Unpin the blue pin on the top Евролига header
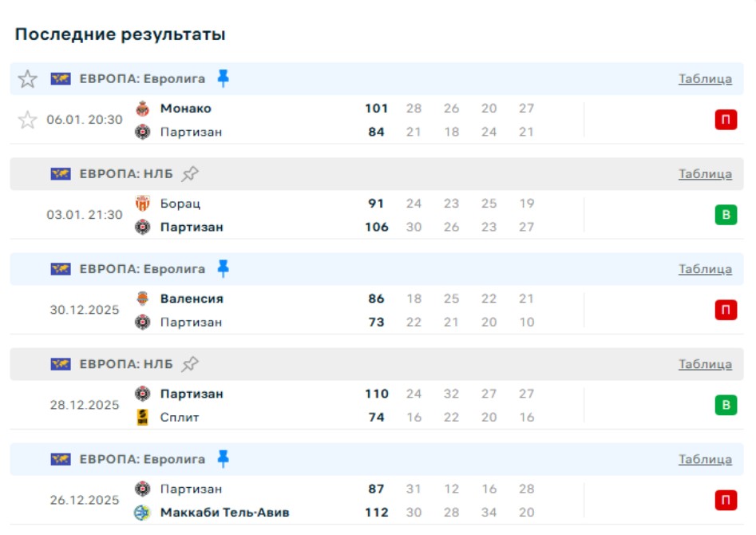The height and width of the screenshot is (535, 756). (224, 78)
